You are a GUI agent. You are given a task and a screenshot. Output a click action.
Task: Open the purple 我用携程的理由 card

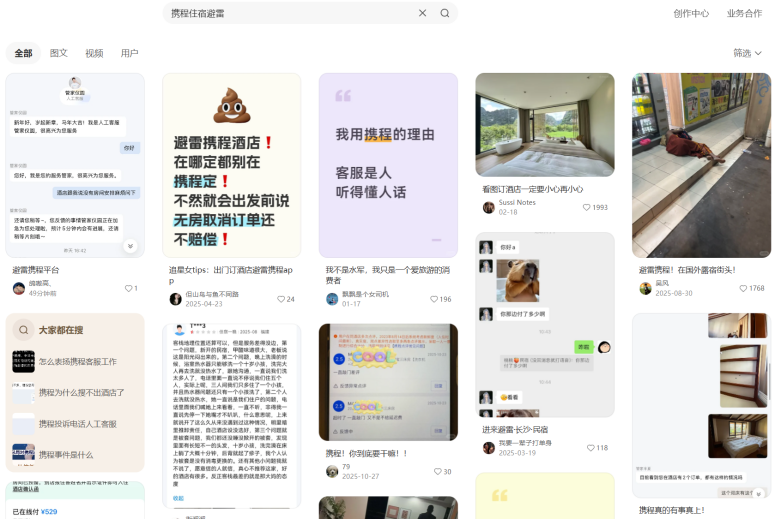click(388, 165)
